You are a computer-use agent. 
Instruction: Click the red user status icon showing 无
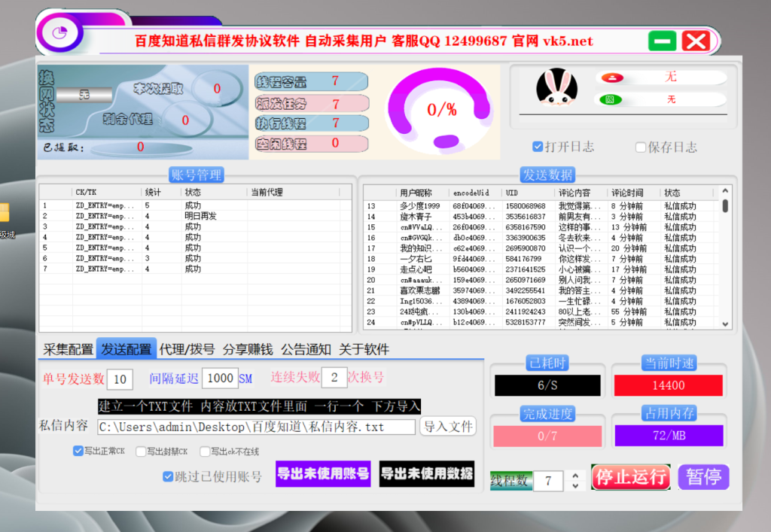click(x=612, y=76)
